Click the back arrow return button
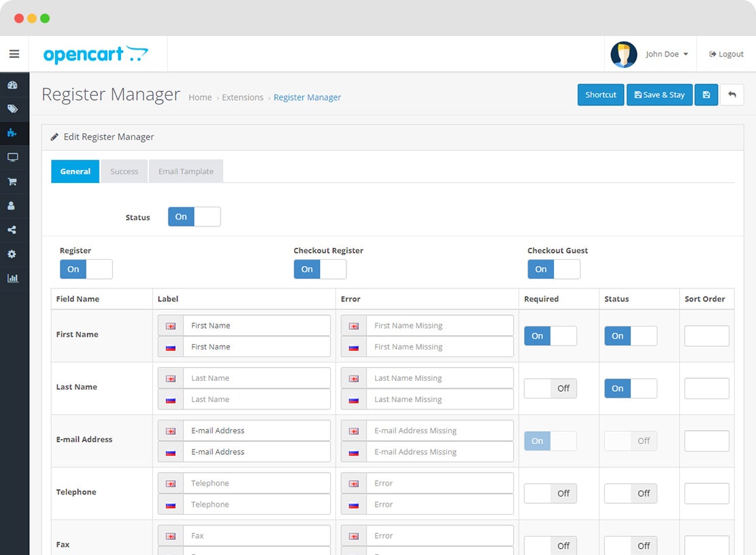The height and width of the screenshot is (555, 756). pyautogui.click(x=732, y=95)
